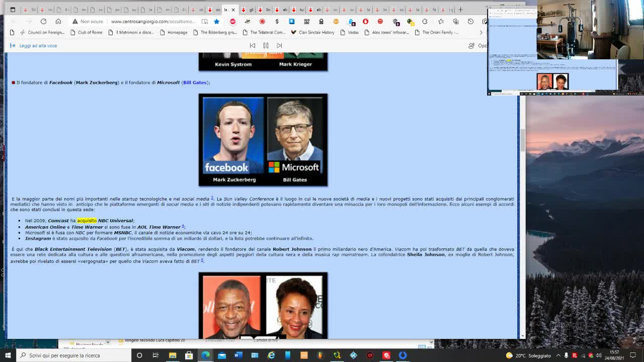The height and width of the screenshot is (362, 644).
Task: Click the 'Non sicuro' site security warning
Action: 88,22
